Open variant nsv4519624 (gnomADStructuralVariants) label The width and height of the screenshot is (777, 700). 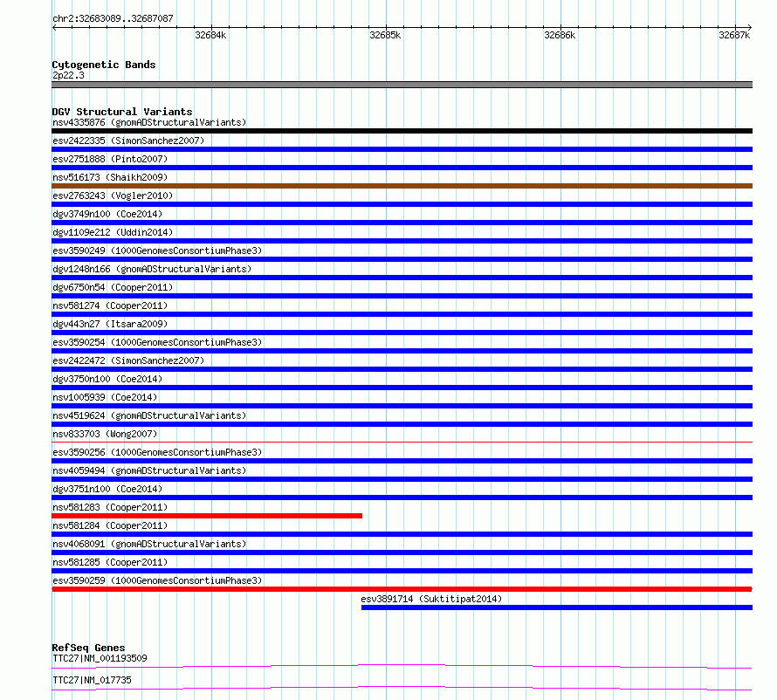pyautogui.click(x=149, y=415)
